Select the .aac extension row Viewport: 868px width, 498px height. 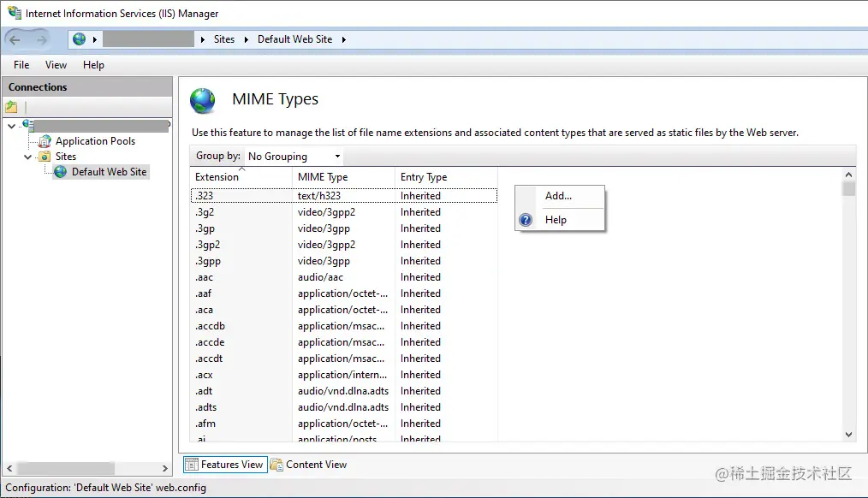(344, 277)
